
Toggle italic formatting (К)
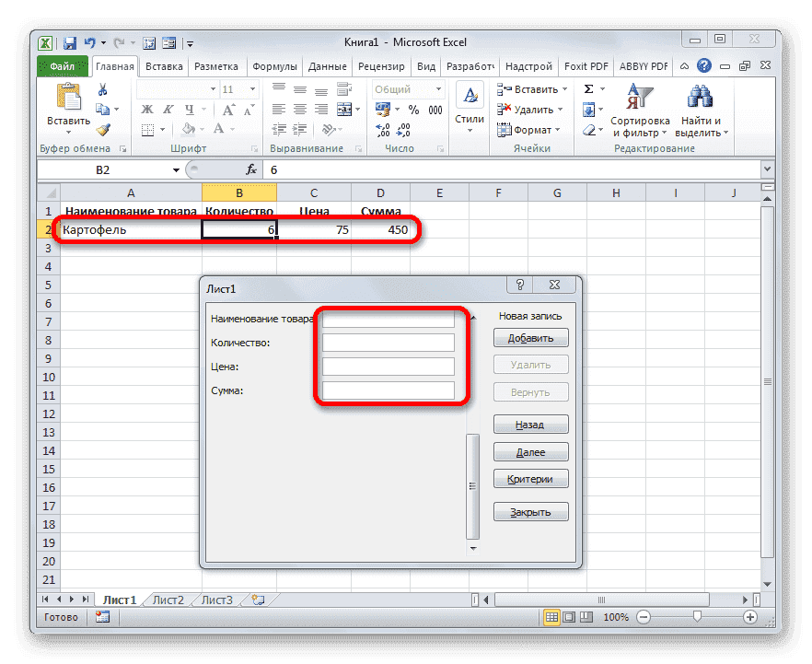[168, 109]
